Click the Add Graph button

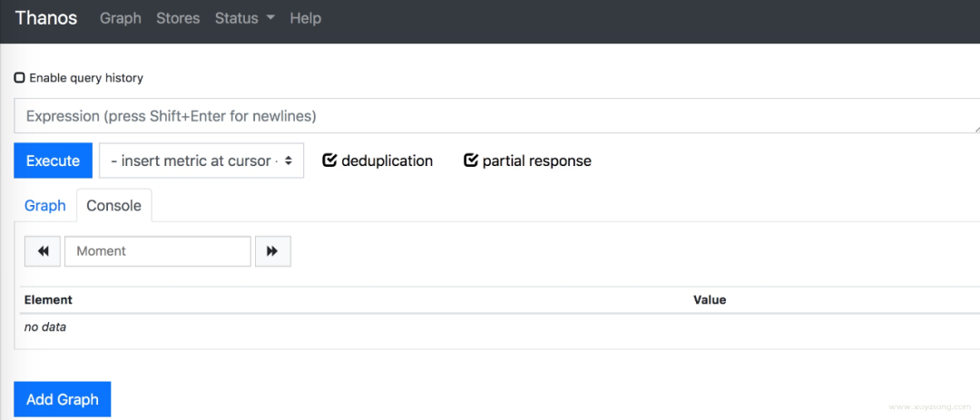click(63, 399)
